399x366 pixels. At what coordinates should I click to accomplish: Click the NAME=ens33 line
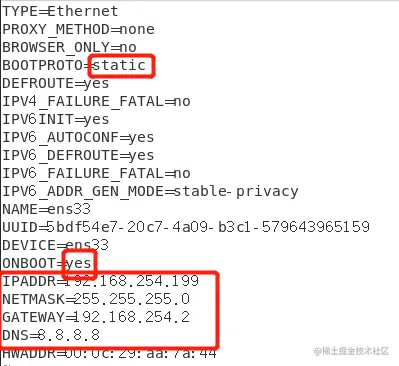47,209
